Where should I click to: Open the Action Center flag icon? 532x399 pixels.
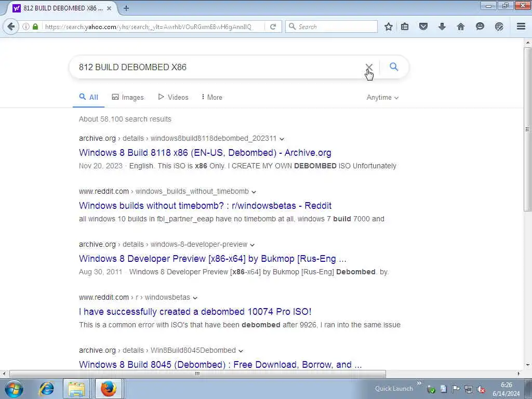point(456,390)
